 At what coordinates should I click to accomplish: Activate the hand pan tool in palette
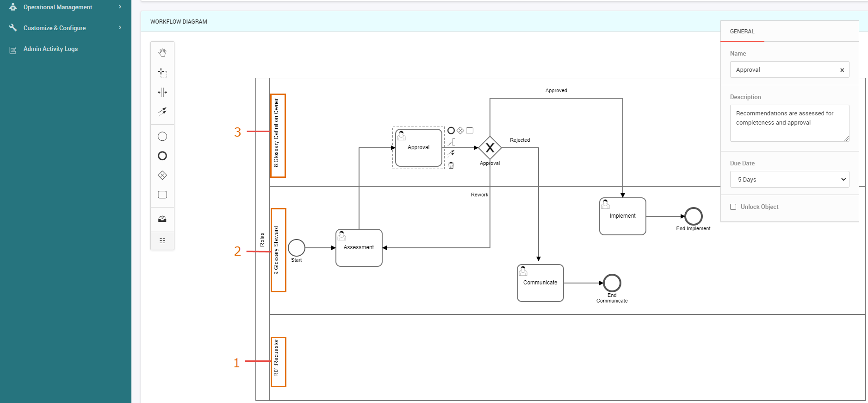(162, 53)
